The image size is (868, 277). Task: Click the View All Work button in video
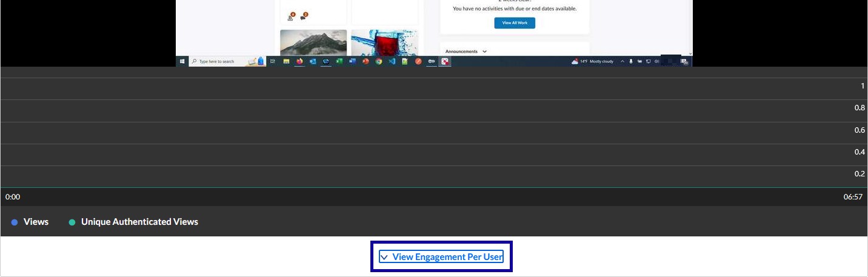coord(515,22)
